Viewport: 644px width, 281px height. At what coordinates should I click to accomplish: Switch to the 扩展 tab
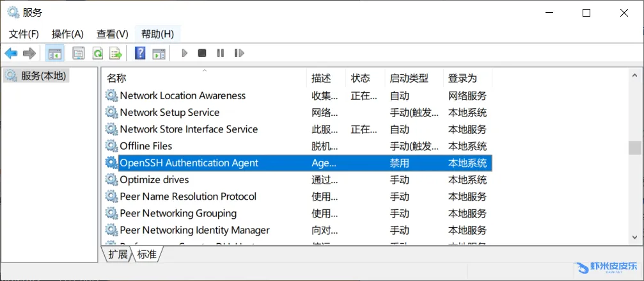click(x=118, y=254)
